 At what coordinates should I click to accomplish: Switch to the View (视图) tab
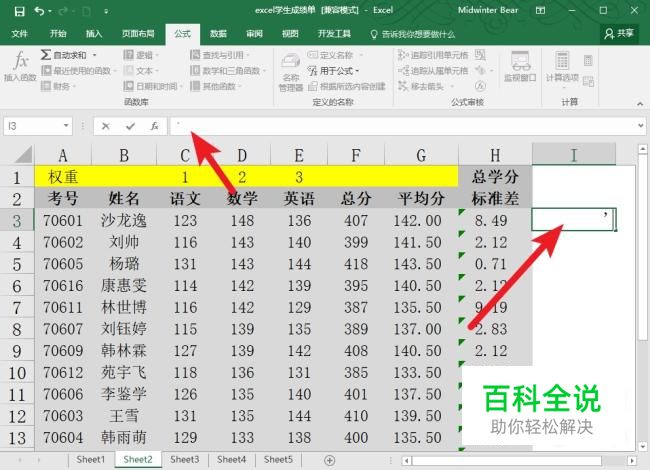click(x=290, y=34)
